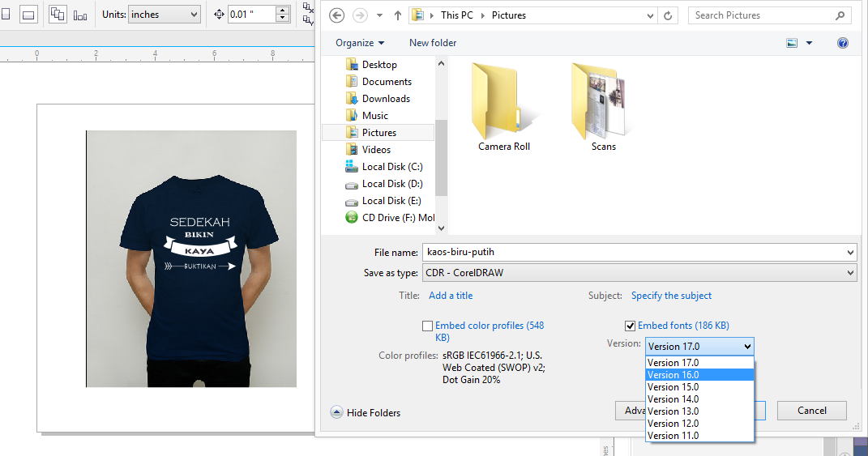Click the Cancel button

811,411
